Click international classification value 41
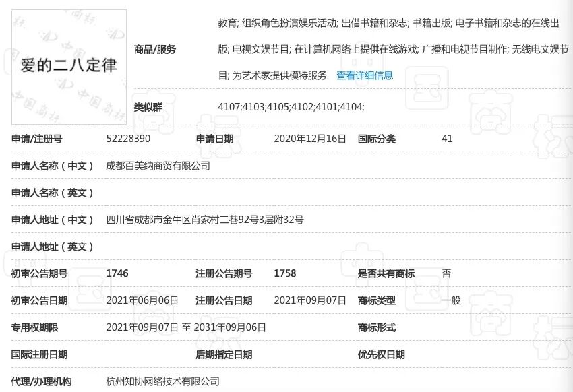This screenshot has width=573, height=392. click(x=447, y=139)
